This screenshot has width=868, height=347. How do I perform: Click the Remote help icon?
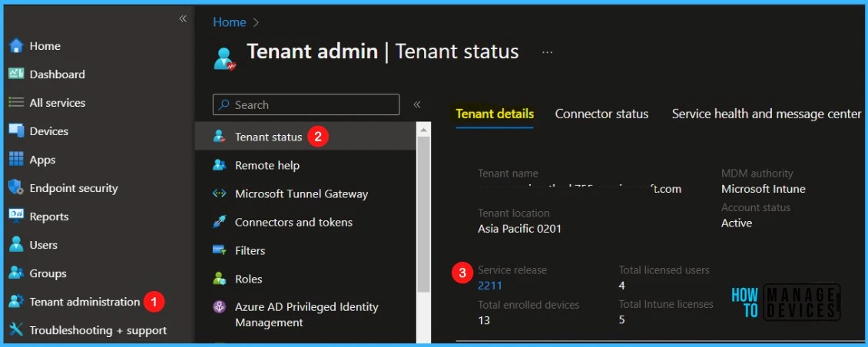(220, 165)
